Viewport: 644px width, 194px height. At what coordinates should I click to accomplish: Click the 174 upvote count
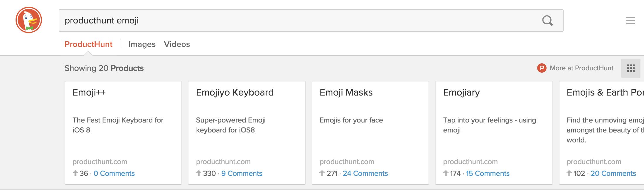(455, 173)
